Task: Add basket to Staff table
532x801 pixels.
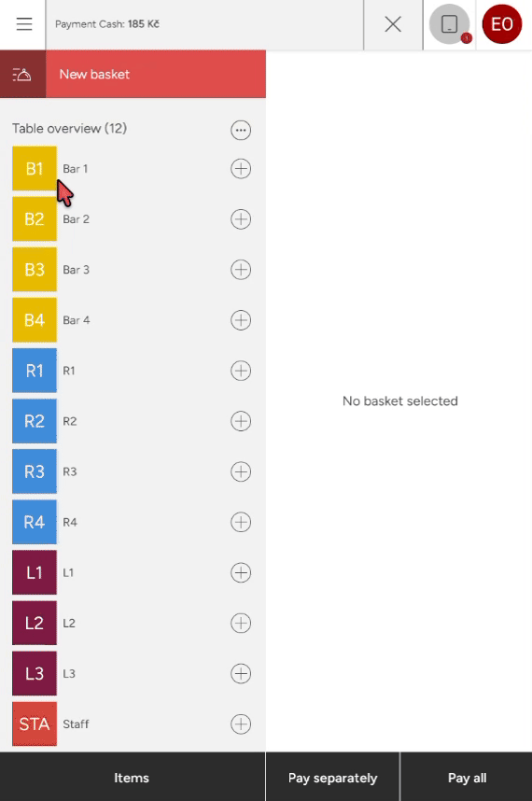Action: [241, 724]
